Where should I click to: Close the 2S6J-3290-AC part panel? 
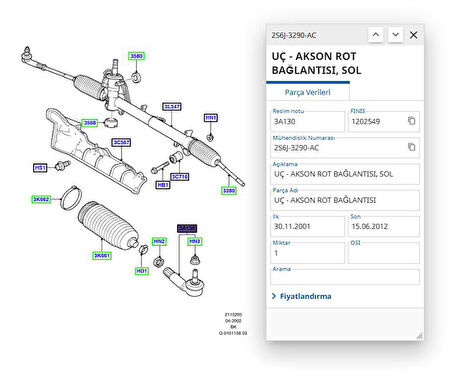tap(413, 35)
